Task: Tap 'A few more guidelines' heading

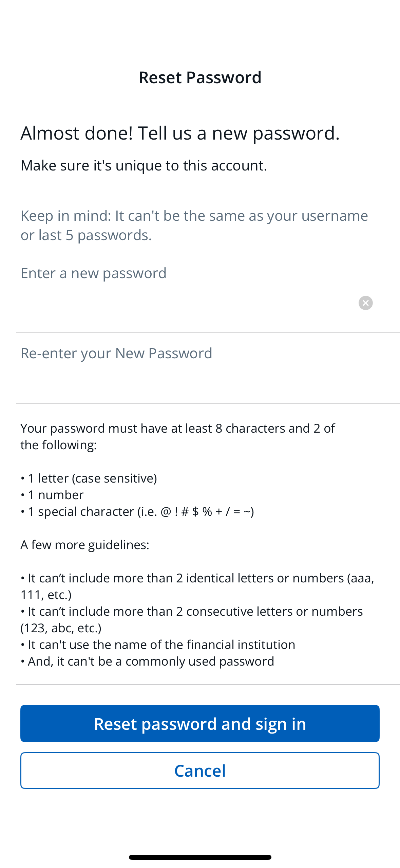Action: pos(85,545)
